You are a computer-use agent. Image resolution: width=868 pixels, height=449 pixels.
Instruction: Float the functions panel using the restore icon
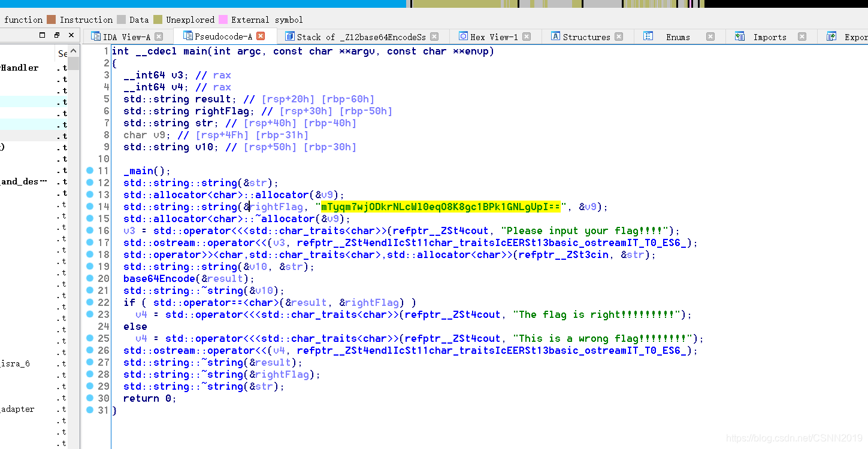(x=57, y=35)
